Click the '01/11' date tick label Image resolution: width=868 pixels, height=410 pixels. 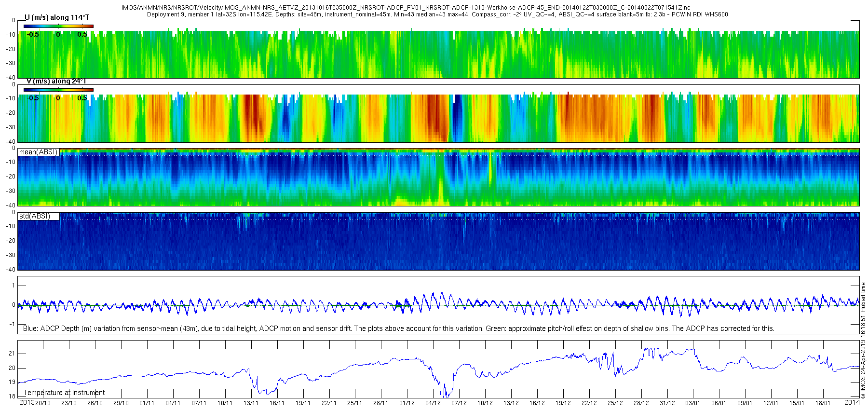[x=147, y=403]
